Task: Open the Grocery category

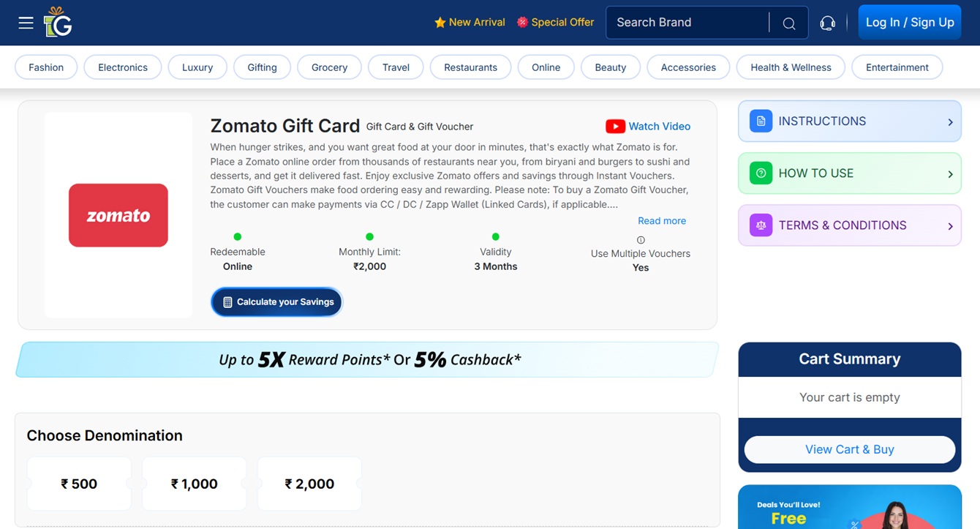Action: 330,67
